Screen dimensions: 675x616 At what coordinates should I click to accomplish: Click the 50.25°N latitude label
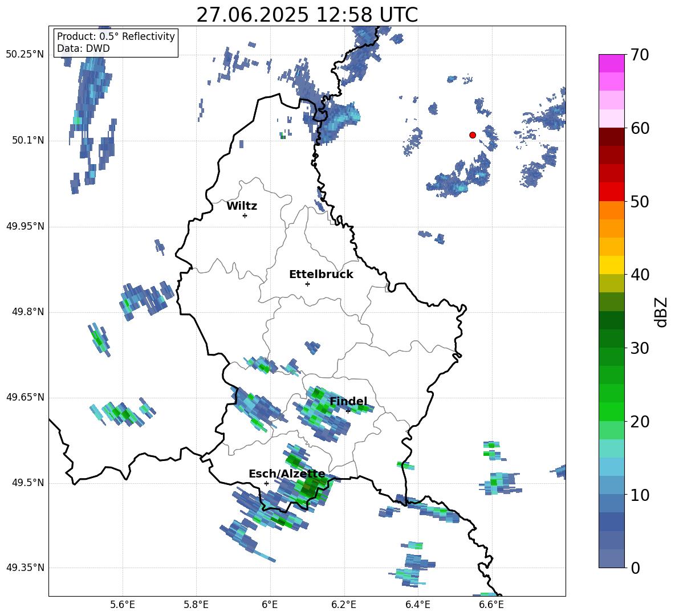(25, 55)
